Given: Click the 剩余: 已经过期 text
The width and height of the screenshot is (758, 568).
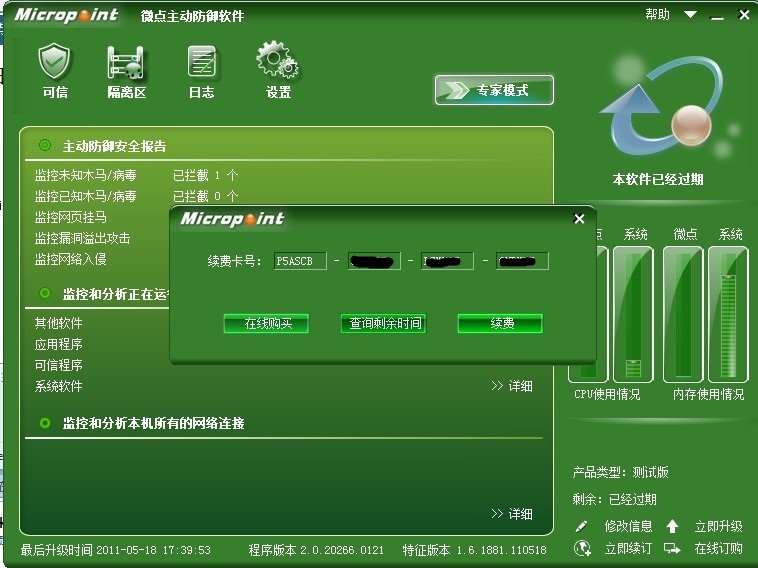Looking at the screenshot, I should [x=614, y=499].
